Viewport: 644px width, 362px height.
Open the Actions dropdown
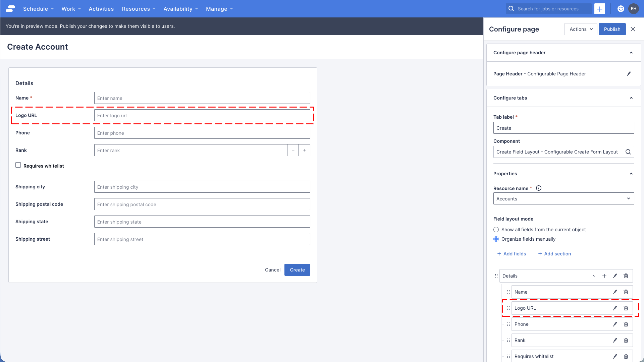click(x=580, y=29)
